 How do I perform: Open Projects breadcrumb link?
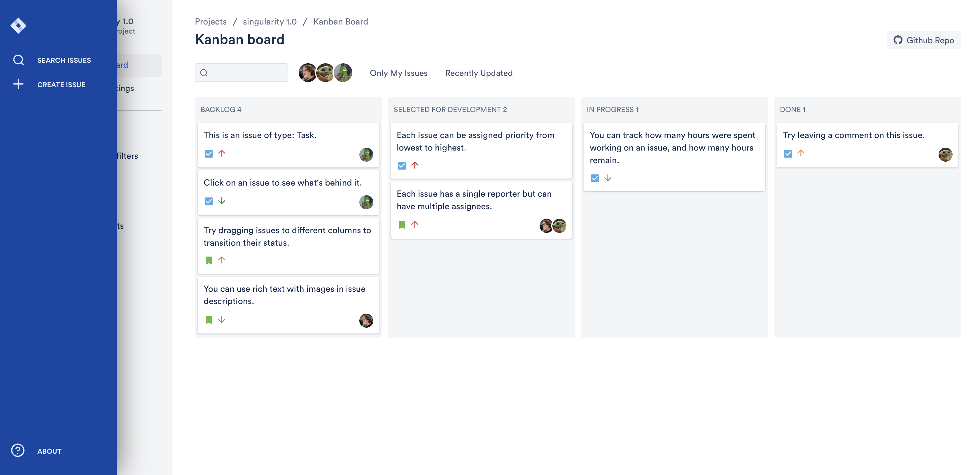click(210, 22)
